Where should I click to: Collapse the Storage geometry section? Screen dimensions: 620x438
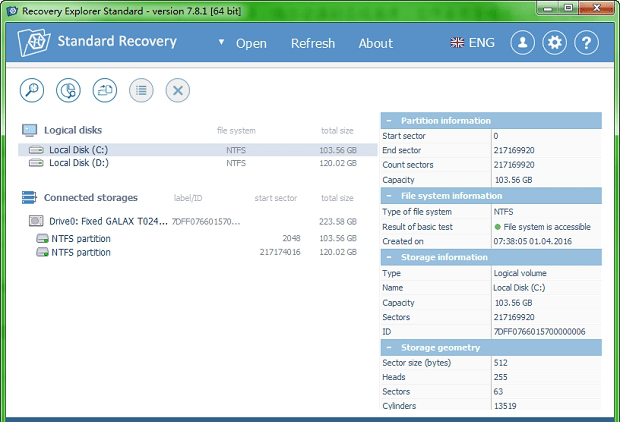[x=389, y=348]
